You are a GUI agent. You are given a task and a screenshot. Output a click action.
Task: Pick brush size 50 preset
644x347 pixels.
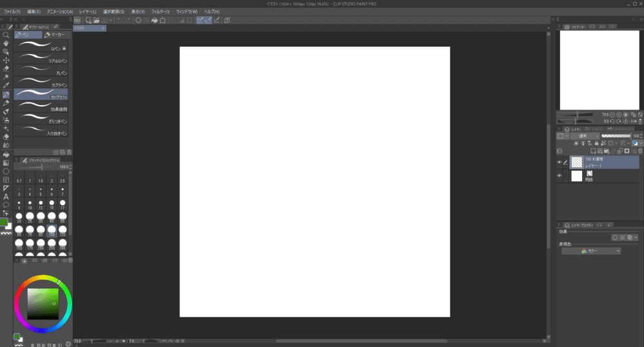pos(62,218)
